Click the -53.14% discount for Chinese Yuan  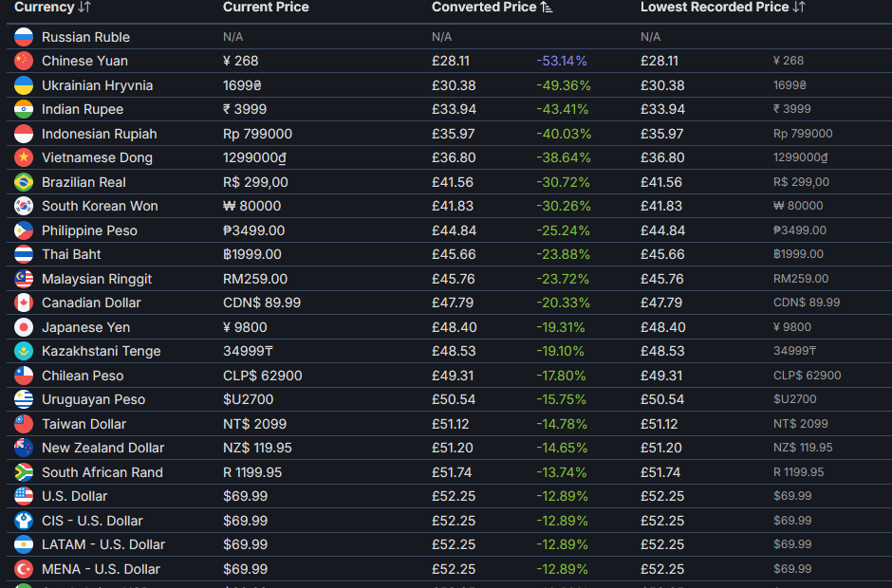click(x=562, y=61)
